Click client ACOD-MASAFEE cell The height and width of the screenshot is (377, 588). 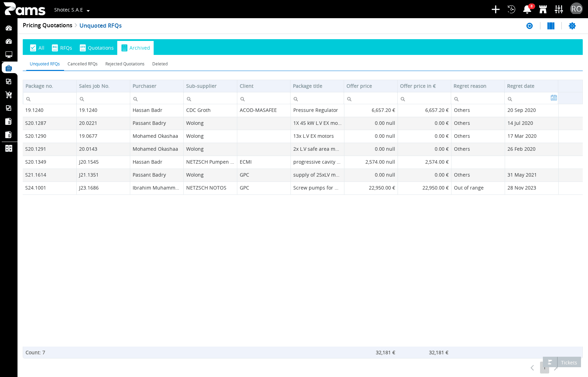(x=264, y=110)
